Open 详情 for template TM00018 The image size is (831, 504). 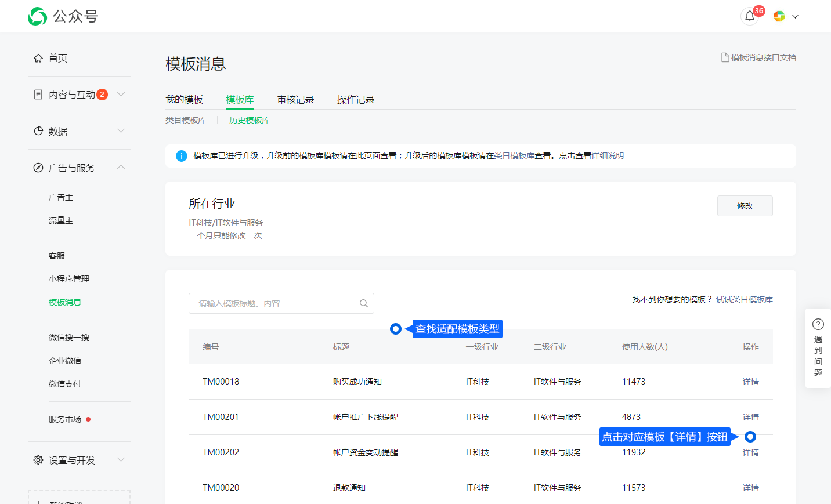pyautogui.click(x=750, y=382)
